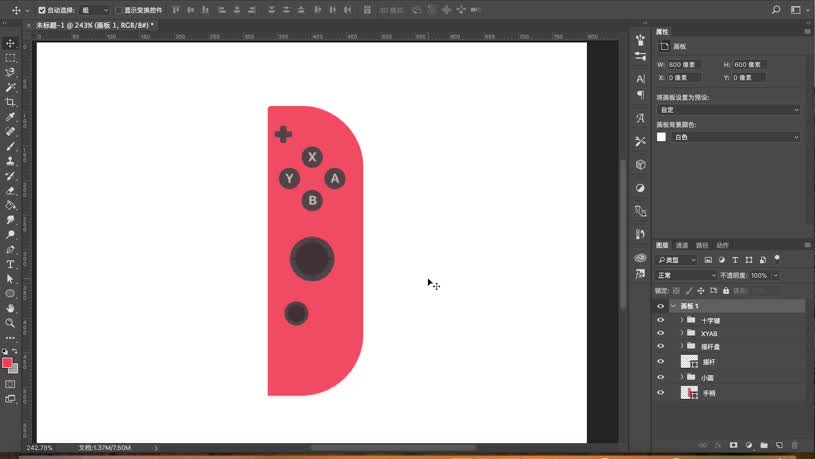This screenshot has height=459, width=815.
Task: Enable 显示变换控件 checkbox
Action: [x=119, y=10]
